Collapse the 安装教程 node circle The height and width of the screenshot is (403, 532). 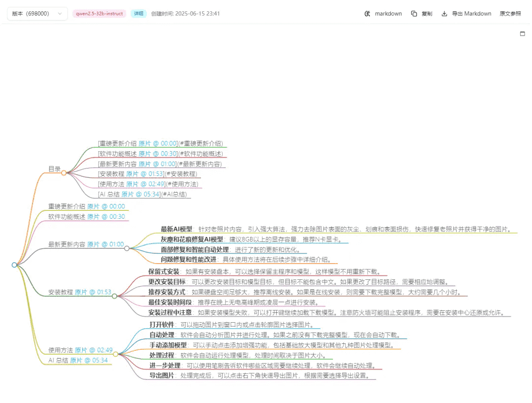pos(114,296)
